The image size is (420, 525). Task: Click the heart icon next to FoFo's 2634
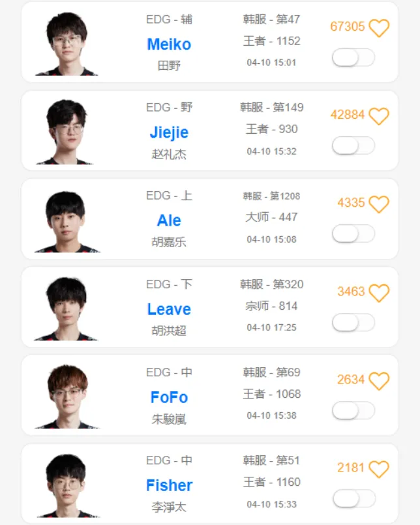pos(379,381)
